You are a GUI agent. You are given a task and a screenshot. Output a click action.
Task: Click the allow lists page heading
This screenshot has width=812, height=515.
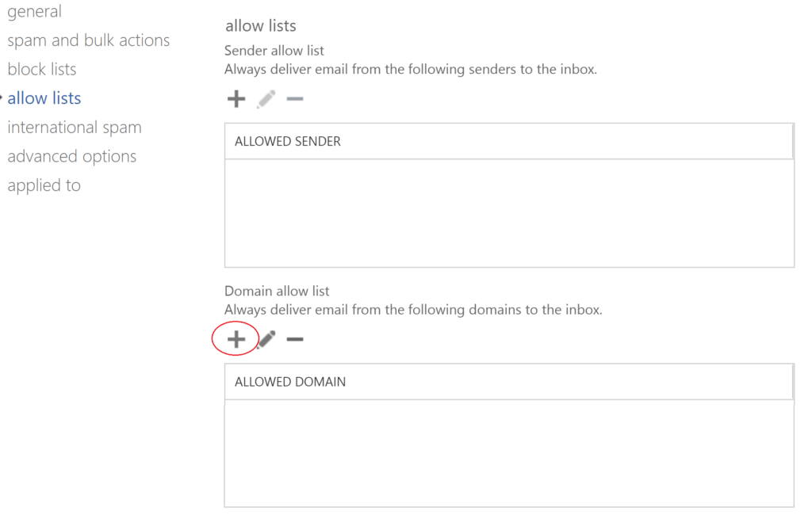[261, 26]
